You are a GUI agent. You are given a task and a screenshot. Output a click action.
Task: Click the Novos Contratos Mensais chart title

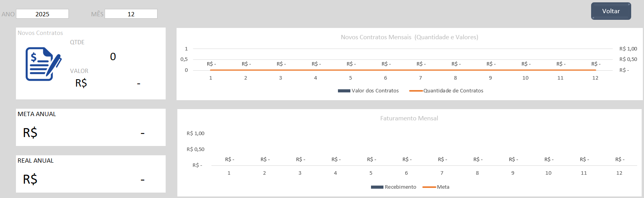point(409,37)
